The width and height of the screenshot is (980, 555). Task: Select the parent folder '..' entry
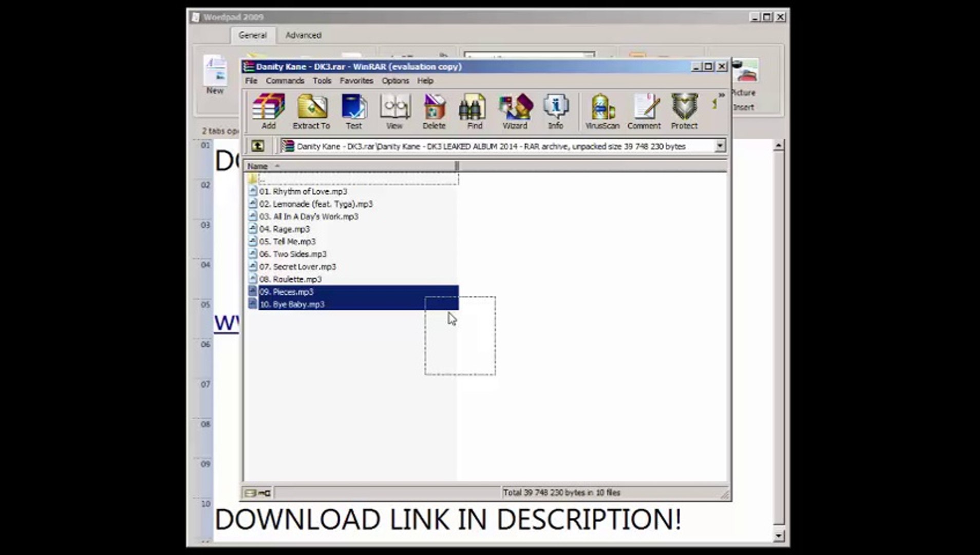tap(353, 179)
